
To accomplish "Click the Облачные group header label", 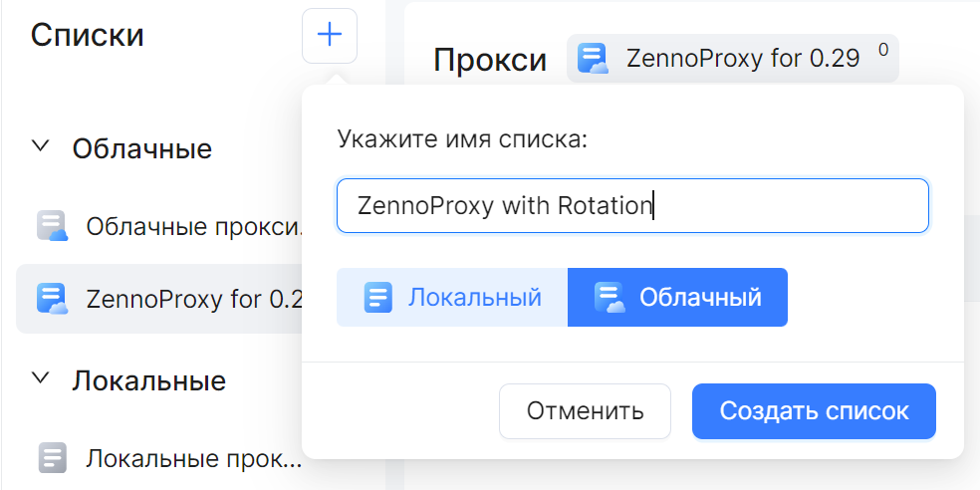I will (x=141, y=148).
